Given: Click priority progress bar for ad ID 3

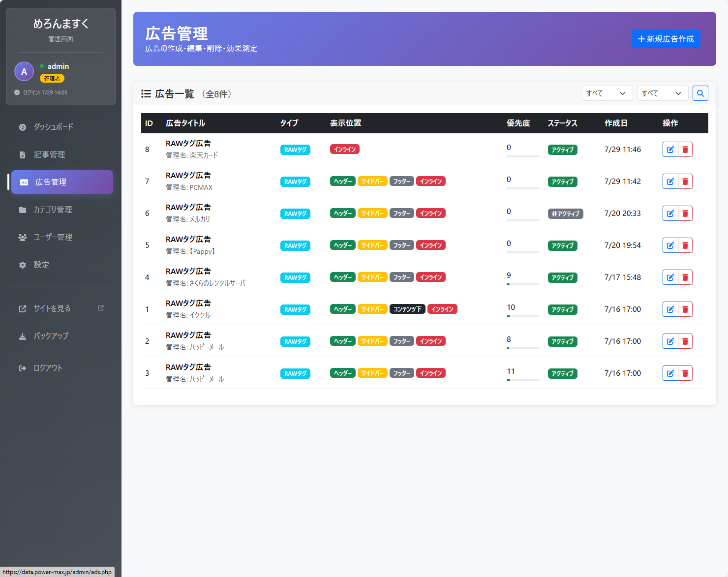Looking at the screenshot, I should 523,380.
